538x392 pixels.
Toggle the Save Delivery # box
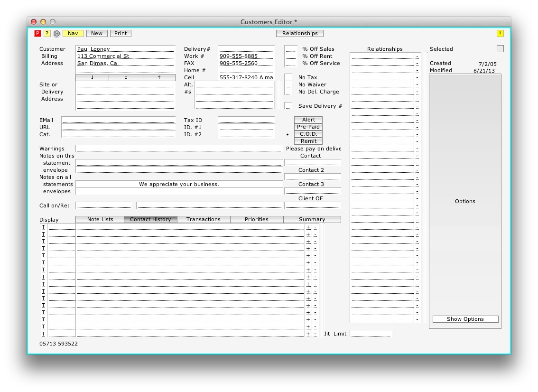(x=288, y=106)
